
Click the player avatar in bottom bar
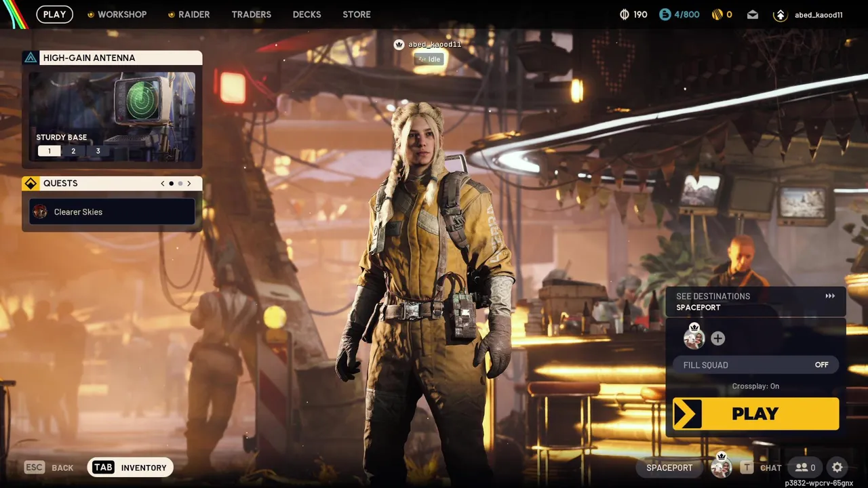tap(721, 466)
